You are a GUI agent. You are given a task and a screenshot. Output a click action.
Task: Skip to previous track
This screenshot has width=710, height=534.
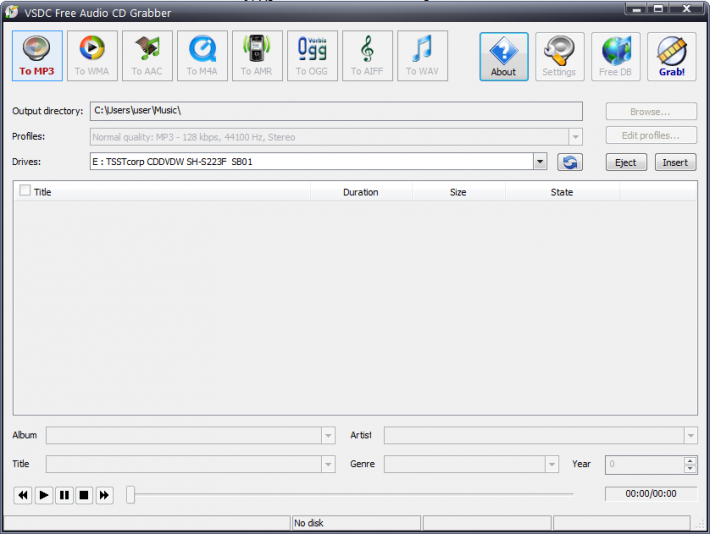(x=23, y=495)
